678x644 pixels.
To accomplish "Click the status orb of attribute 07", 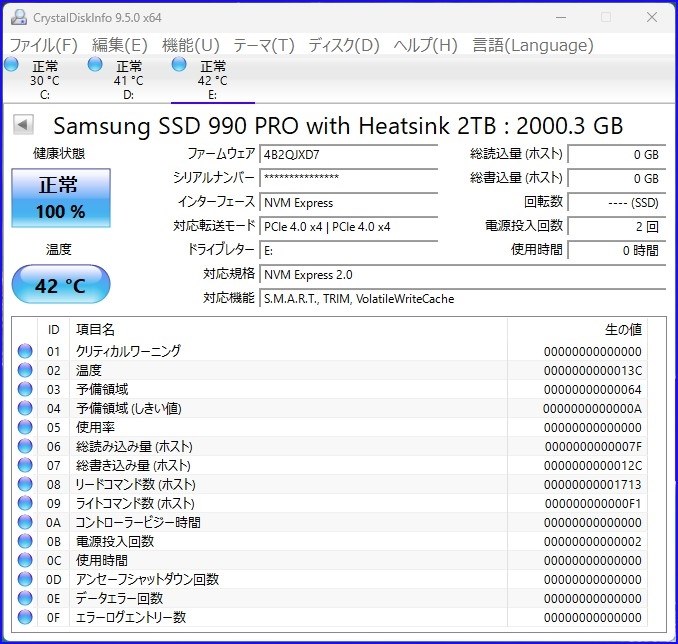I will click(25, 465).
